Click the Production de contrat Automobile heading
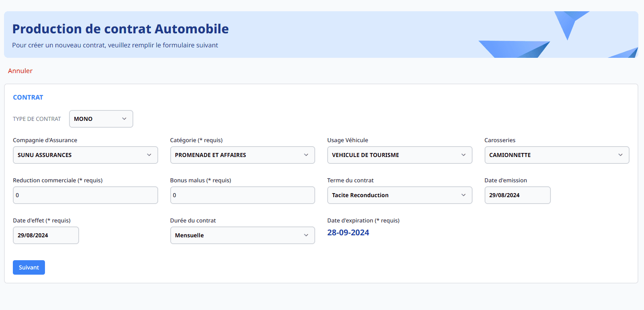This screenshot has height=310, width=644. (120, 29)
